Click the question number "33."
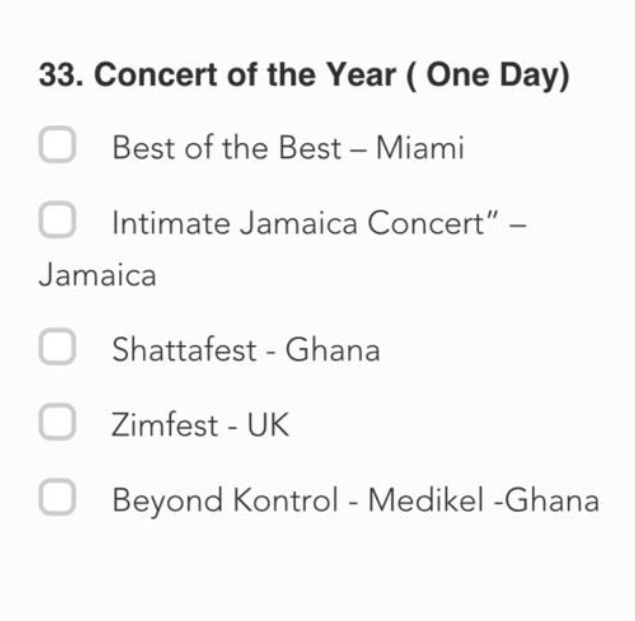635x621 pixels. 61,76
